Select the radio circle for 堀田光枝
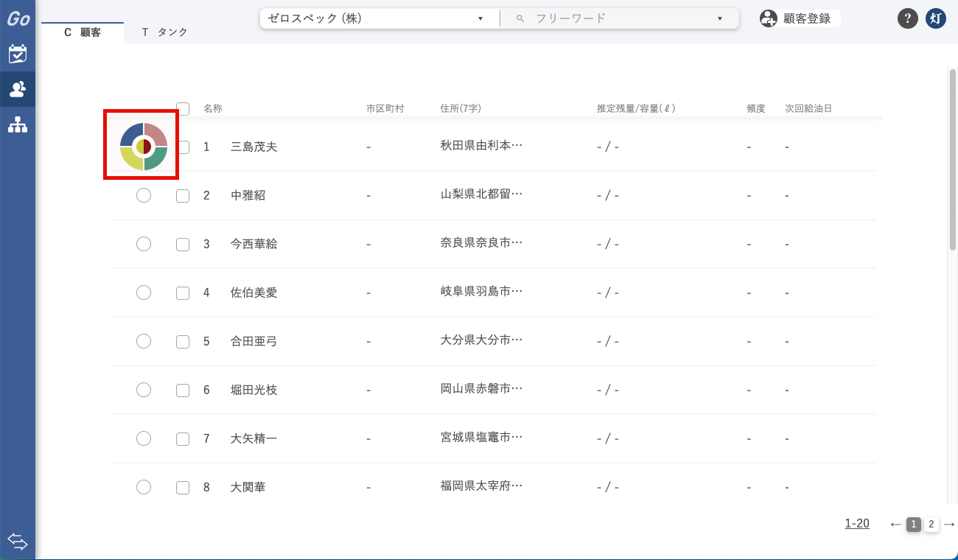Image resolution: width=958 pixels, height=560 pixels. coord(144,390)
